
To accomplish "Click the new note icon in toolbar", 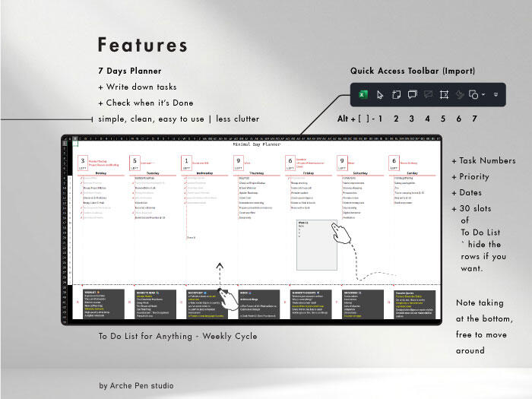I will tap(396, 95).
